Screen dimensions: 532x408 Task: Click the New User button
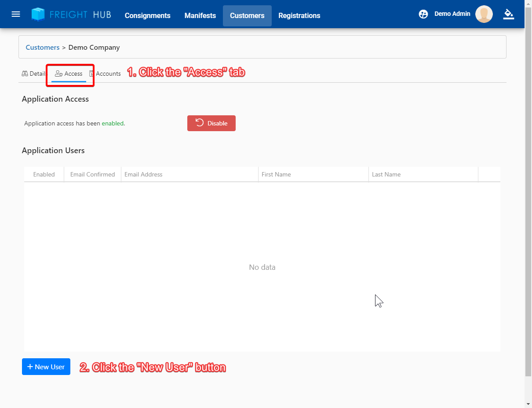coord(46,367)
